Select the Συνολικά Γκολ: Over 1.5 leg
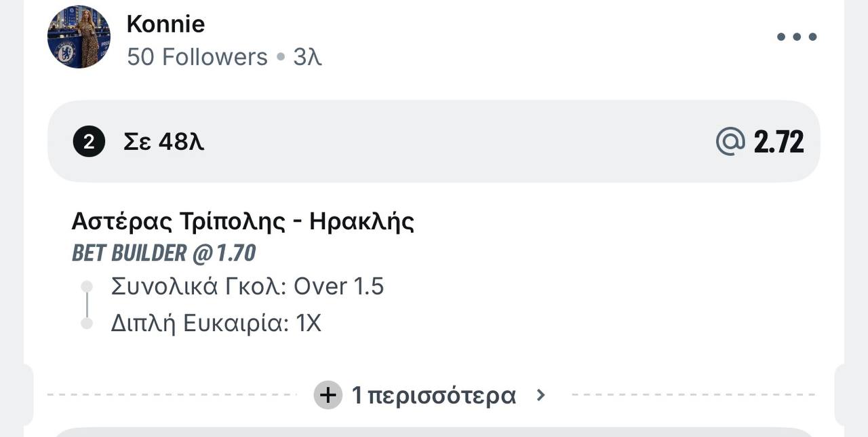Screen dimensions: 868x437 [248, 286]
